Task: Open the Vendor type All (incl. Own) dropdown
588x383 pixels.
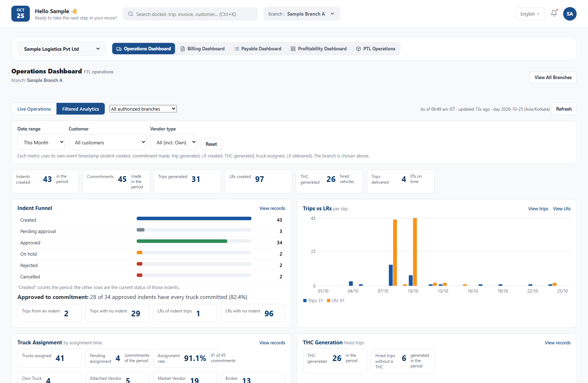Action: (x=174, y=142)
